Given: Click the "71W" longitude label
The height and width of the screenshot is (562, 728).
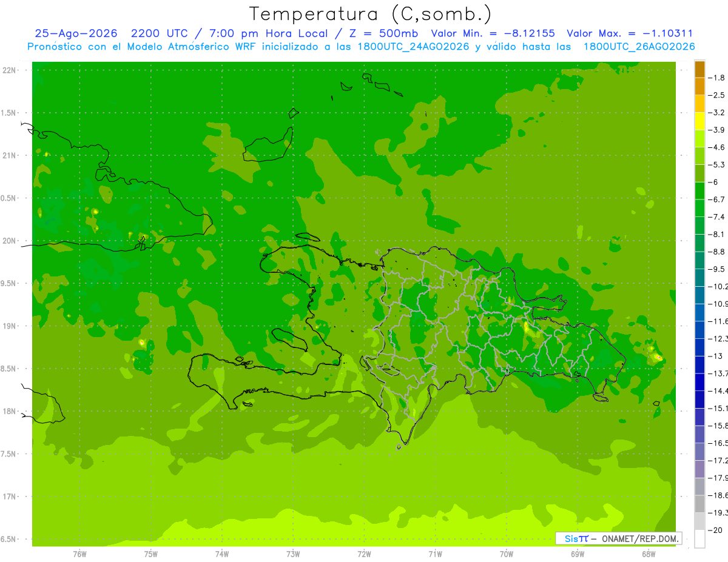Looking at the screenshot, I should pos(435,554).
